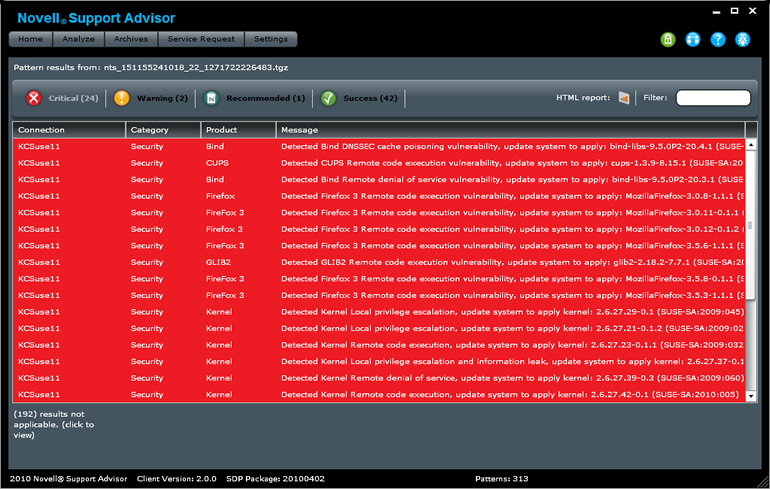Click the Client Version: 2.0.0 text
The image size is (770, 489).
tap(177, 479)
